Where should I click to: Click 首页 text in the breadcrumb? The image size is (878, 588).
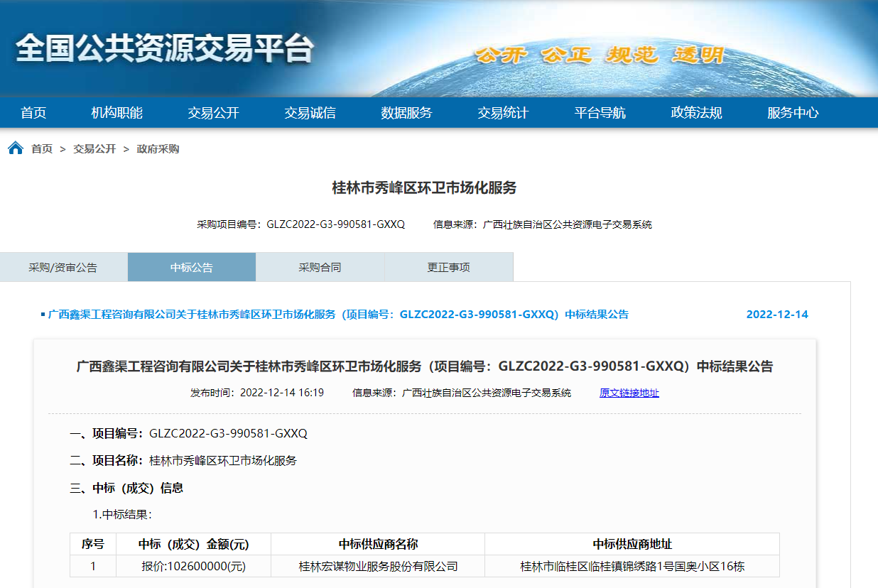pos(42,149)
